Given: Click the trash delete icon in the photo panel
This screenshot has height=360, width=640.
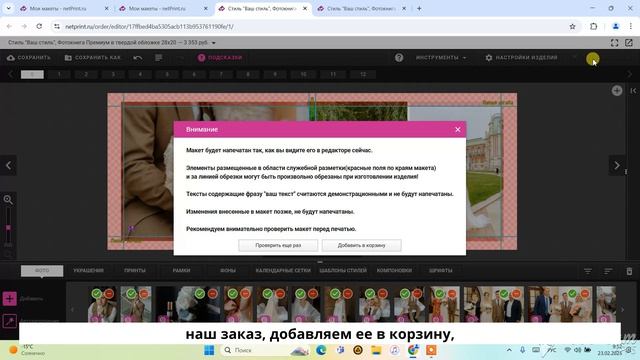Looking at the screenshot, I should pyautogui.click(x=629, y=271).
